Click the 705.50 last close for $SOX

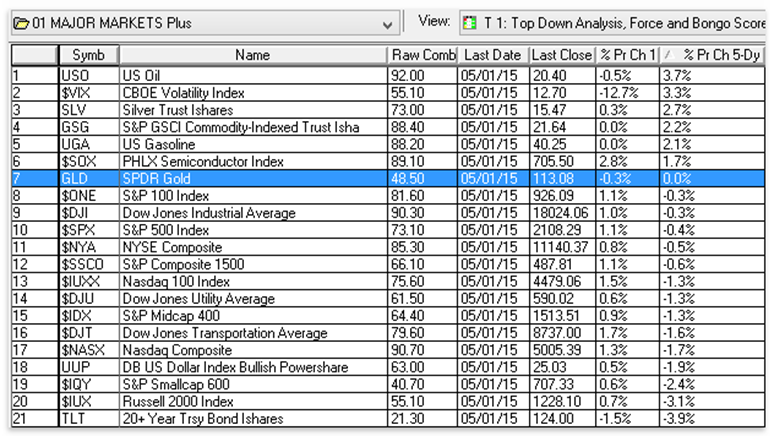pos(562,161)
